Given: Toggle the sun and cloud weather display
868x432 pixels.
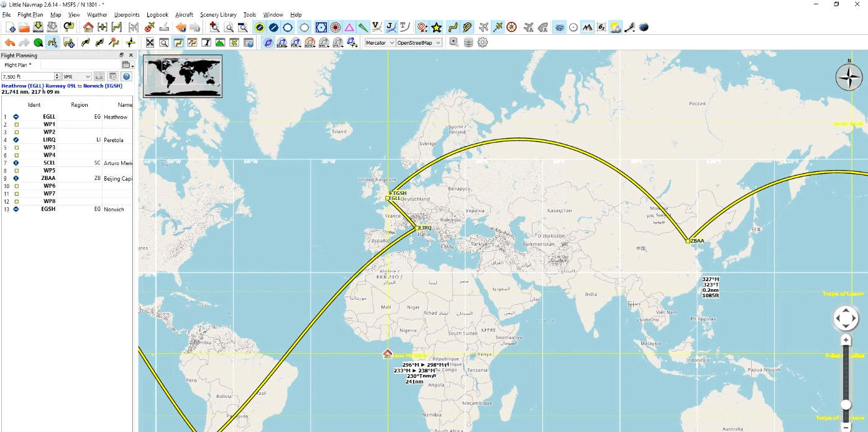Looking at the screenshot, I should click(x=615, y=27).
